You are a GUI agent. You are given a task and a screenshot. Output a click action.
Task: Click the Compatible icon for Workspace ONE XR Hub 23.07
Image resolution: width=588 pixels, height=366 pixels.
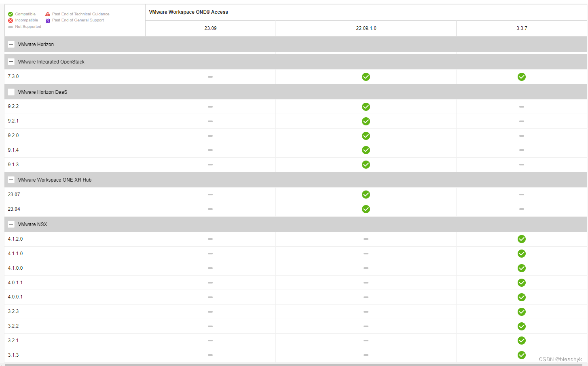(366, 195)
